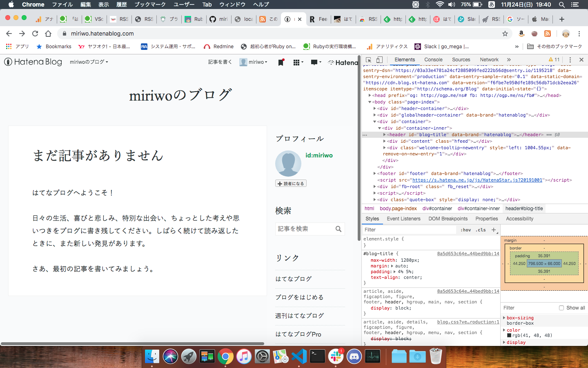Screen dimensions: 588x368
Task: Open the DevTools customize menu (three dots)
Action: pos(570,60)
